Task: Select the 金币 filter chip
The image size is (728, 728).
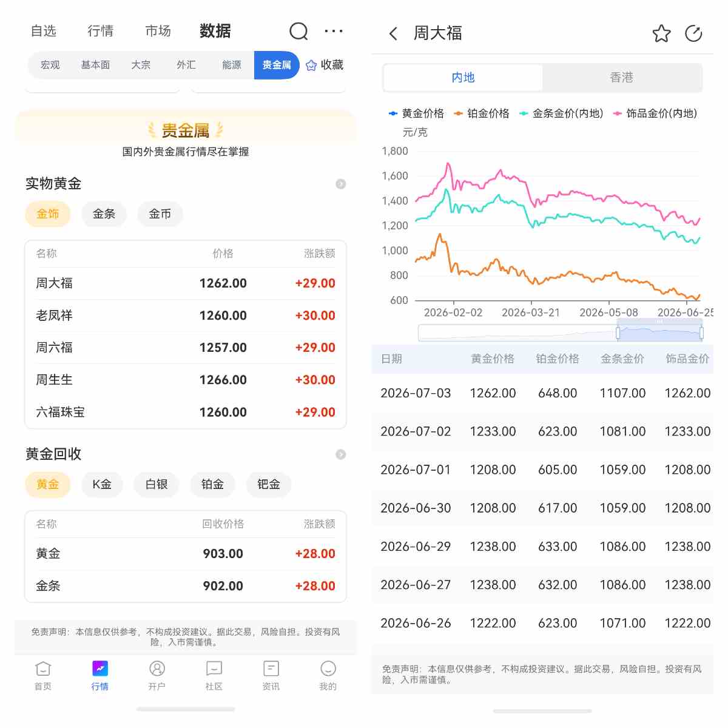Action: tap(160, 214)
